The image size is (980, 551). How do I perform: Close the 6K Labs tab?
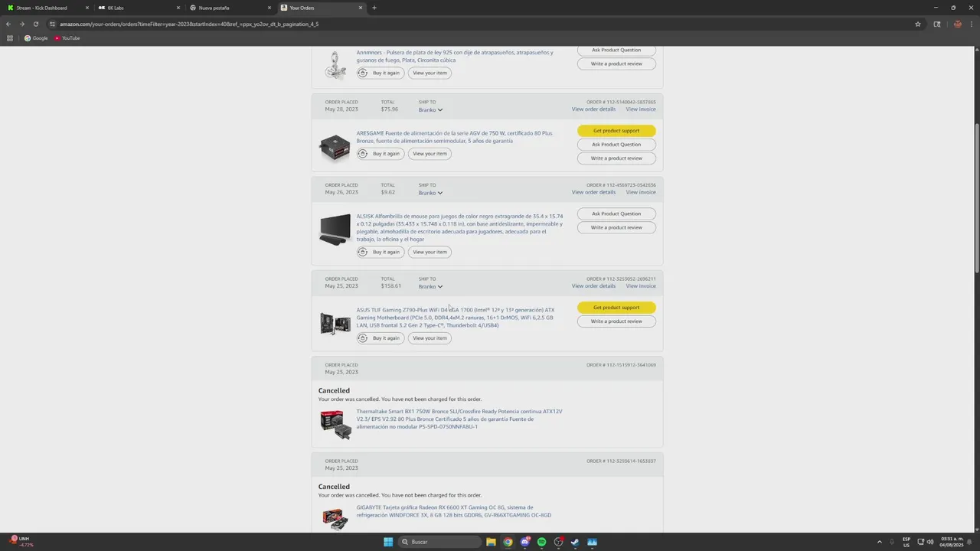point(178,8)
